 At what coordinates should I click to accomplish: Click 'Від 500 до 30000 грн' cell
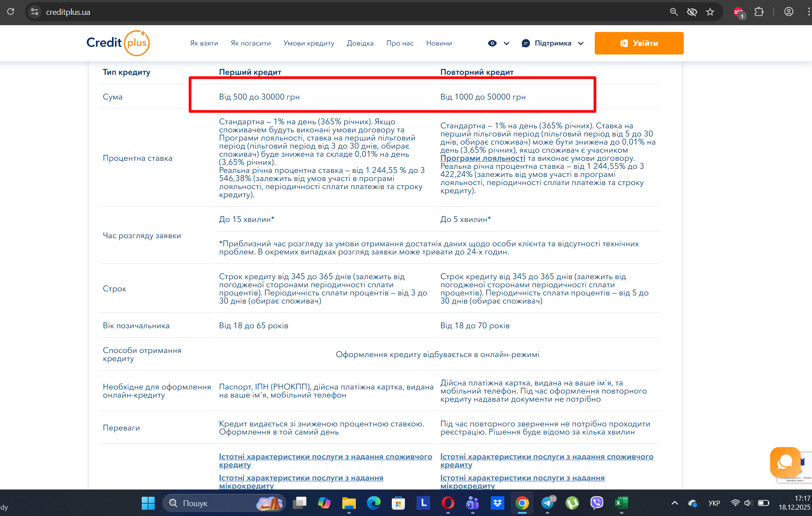click(x=259, y=97)
